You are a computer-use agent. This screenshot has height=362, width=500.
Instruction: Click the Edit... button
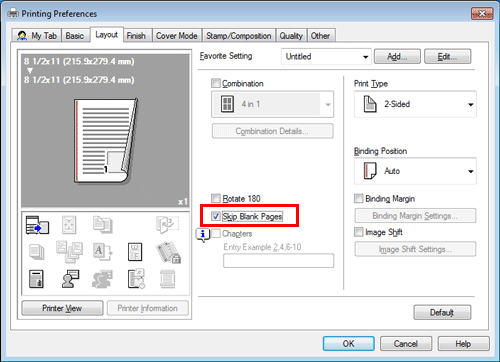tap(447, 57)
